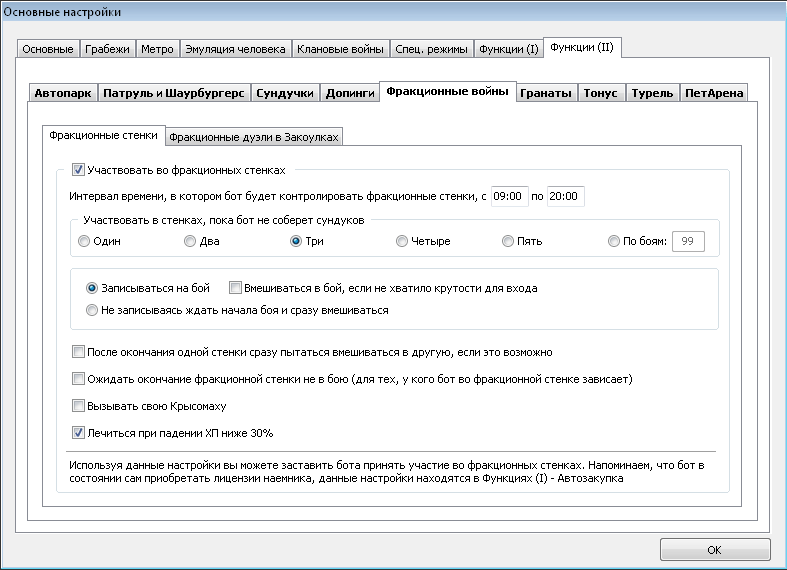Screen dimensions: 787x570
Task: Open the Гранаты sub-tab
Action: [x=546, y=93]
